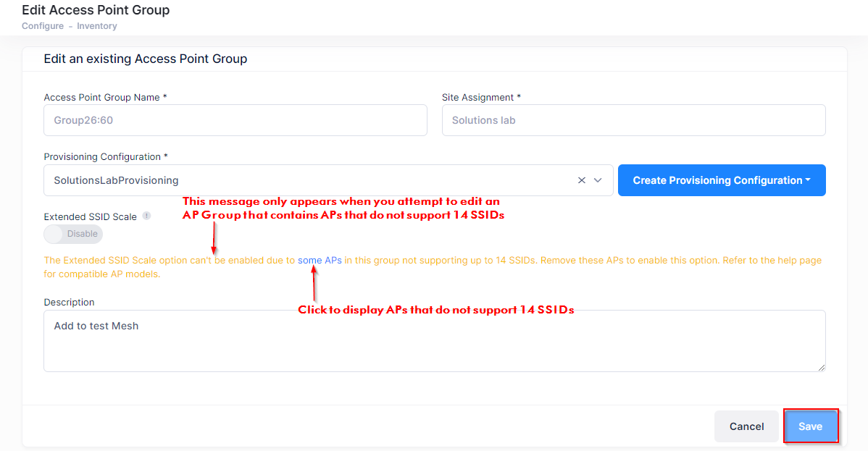Expand the Provisioning Configuration chevron arrow
868x451 pixels.
coord(598,180)
